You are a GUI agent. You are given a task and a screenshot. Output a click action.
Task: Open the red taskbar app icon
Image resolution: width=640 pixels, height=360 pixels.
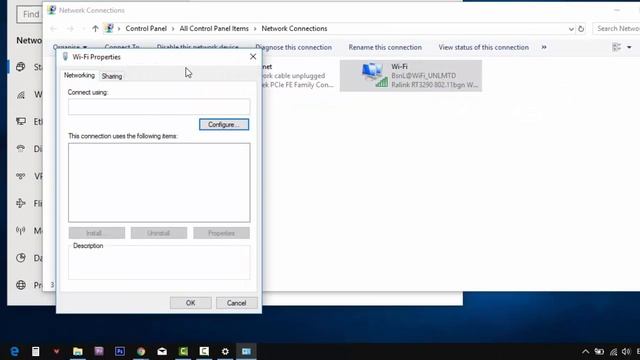click(56, 351)
